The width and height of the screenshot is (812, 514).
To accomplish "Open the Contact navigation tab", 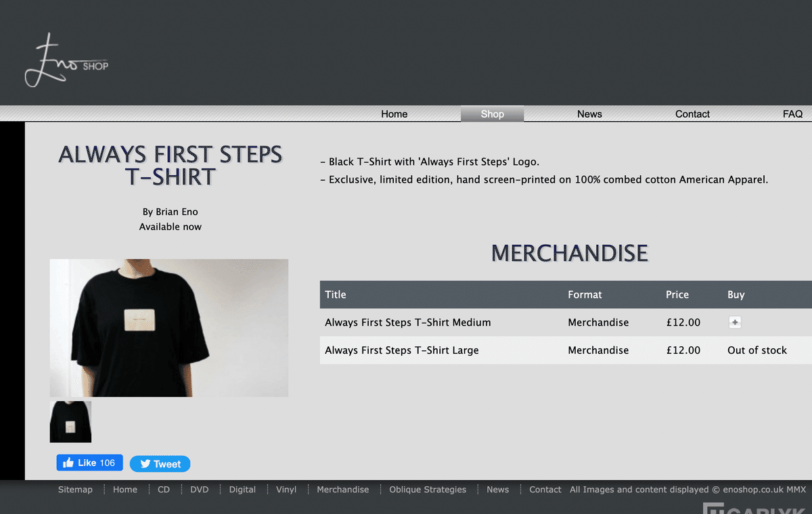I will click(x=692, y=114).
